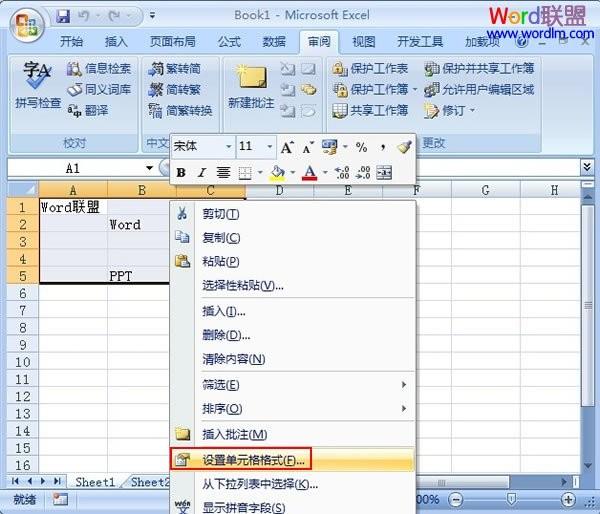The width and height of the screenshot is (600, 514).
Task: Choose 设置单元格格式(F)... in context menu
Action: tap(293, 460)
